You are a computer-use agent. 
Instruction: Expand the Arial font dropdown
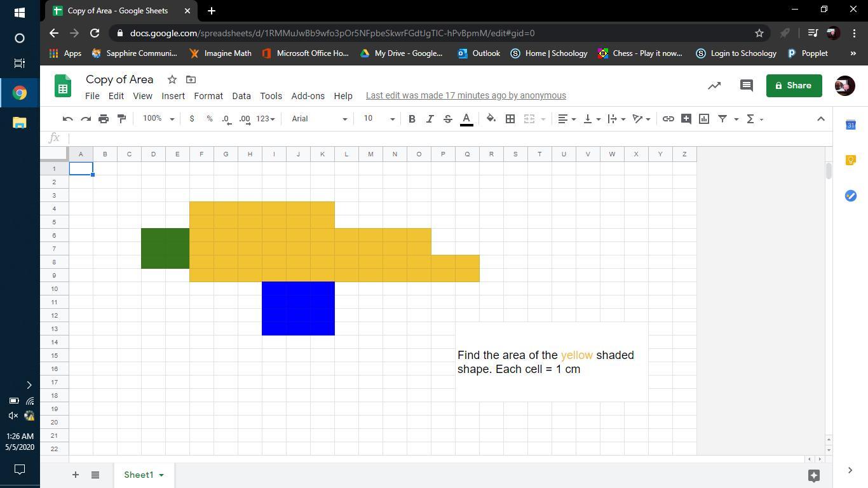pos(319,119)
